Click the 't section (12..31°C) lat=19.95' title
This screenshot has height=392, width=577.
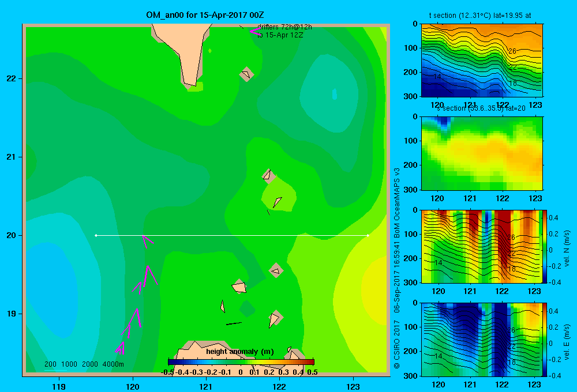click(x=480, y=16)
